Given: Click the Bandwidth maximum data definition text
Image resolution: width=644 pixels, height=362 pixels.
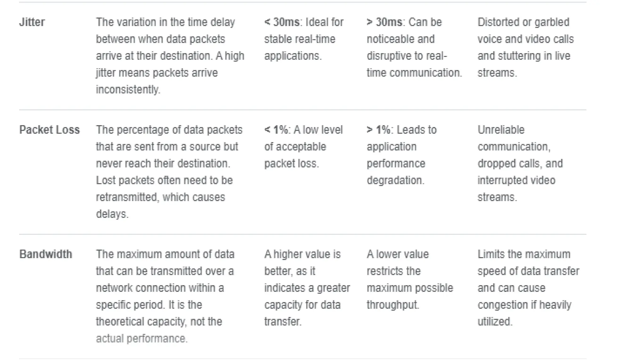Looking at the screenshot, I should coord(165,296).
